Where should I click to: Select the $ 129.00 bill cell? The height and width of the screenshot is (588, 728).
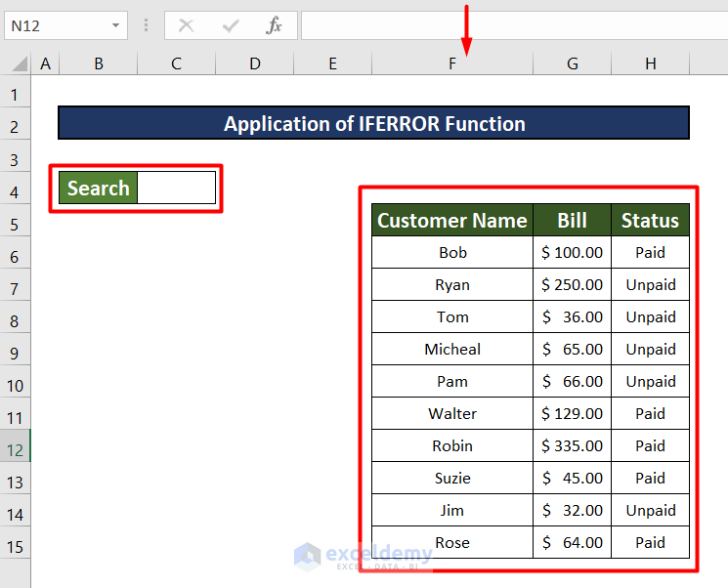coord(572,413)
